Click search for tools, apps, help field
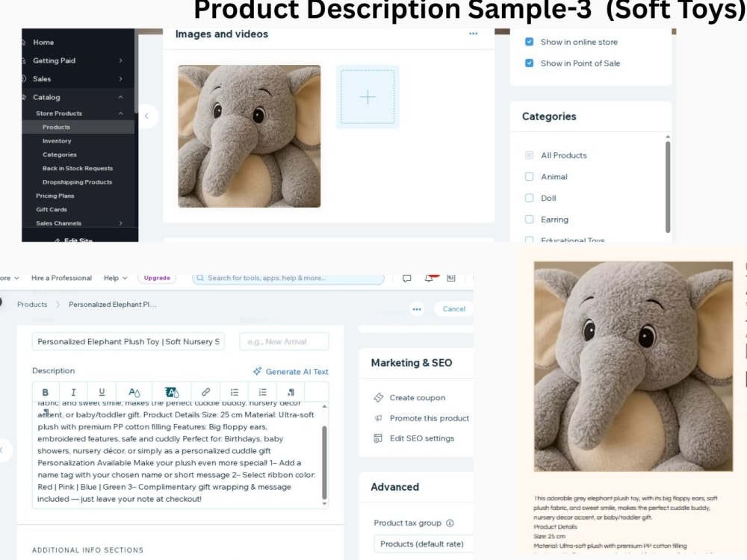This screenshot has height=560, width=747. tap(288, 278)
